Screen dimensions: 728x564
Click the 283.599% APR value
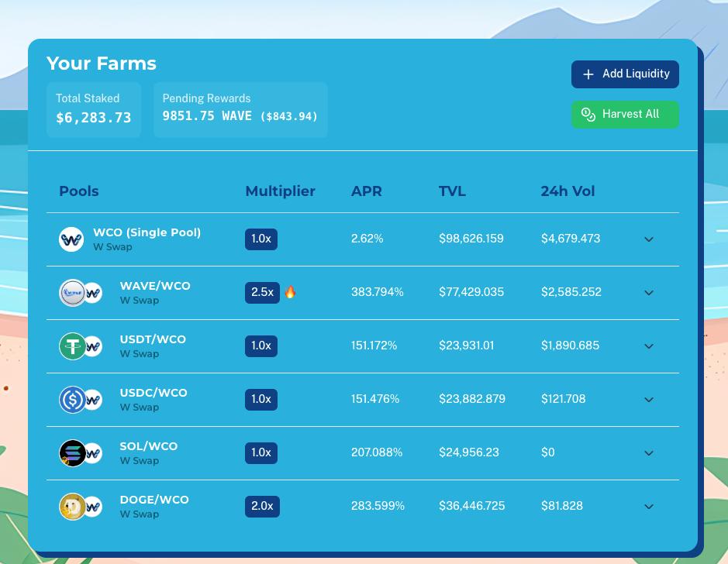point(378,506)
